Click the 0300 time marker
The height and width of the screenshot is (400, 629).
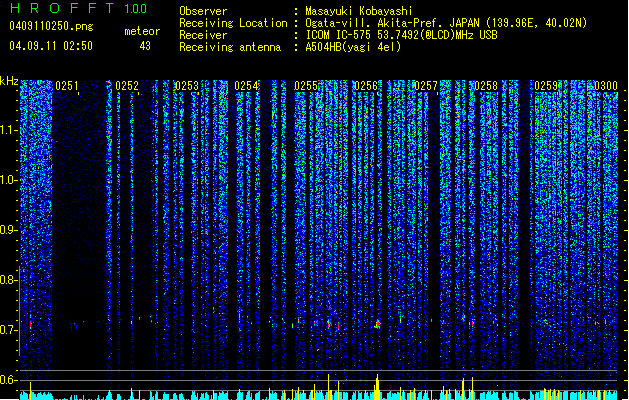(x=606, y=86)
